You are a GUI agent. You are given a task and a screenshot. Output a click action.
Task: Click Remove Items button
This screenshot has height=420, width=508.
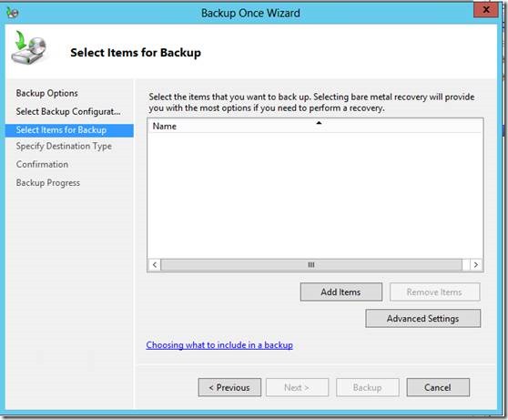[434, 292]
